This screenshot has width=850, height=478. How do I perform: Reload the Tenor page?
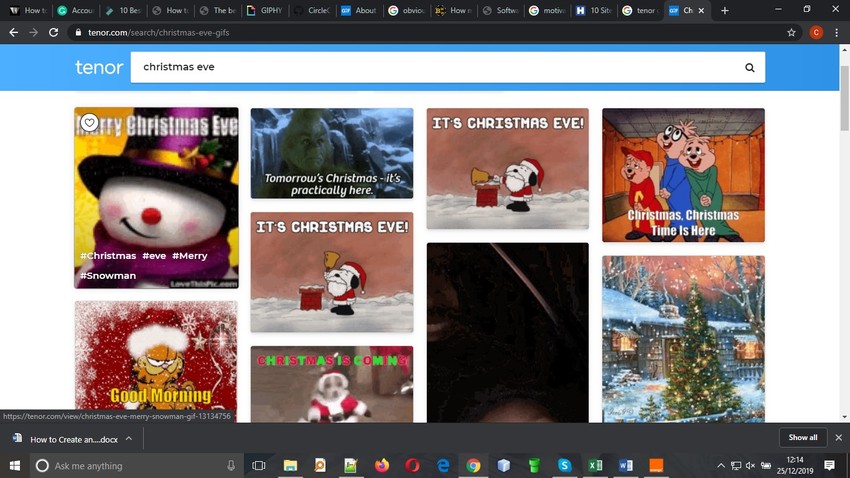point(53,33)
